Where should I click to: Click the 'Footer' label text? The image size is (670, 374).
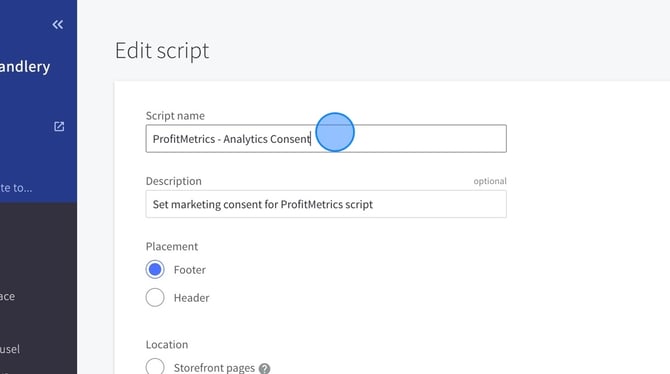pos(190,270)
